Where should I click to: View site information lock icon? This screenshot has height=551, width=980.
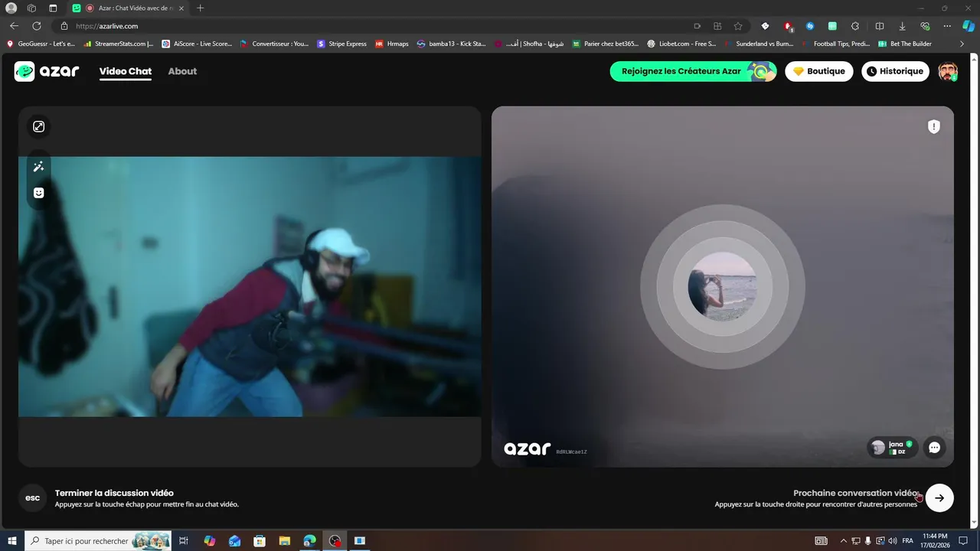[64, 26]
